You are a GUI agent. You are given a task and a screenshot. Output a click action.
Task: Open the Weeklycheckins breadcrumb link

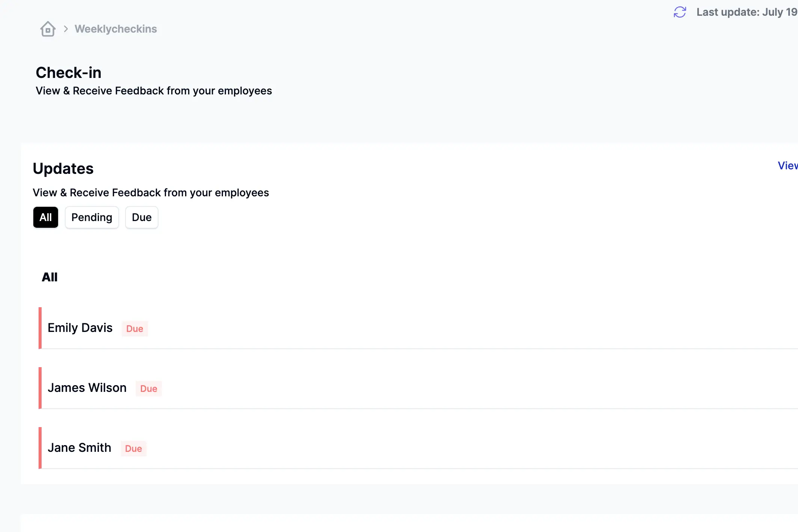pos(115,29)
